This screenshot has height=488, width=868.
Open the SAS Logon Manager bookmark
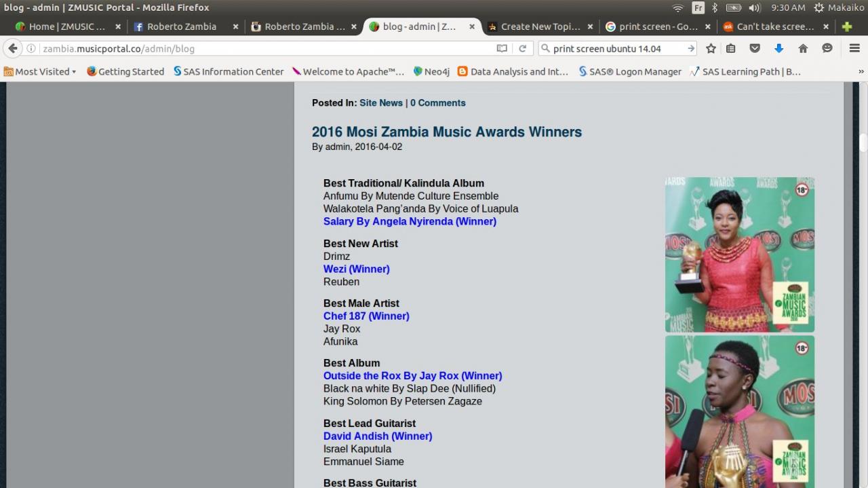tap(630, 71)
